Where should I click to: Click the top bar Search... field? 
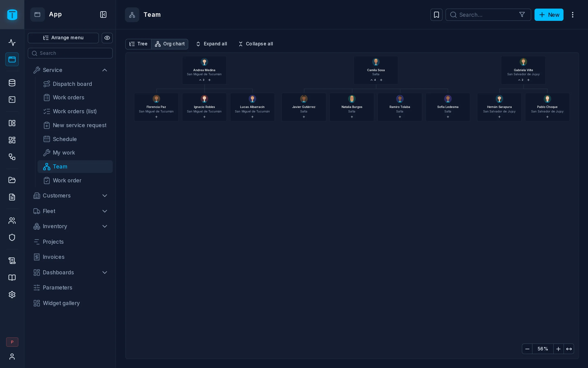pos(488,15)
